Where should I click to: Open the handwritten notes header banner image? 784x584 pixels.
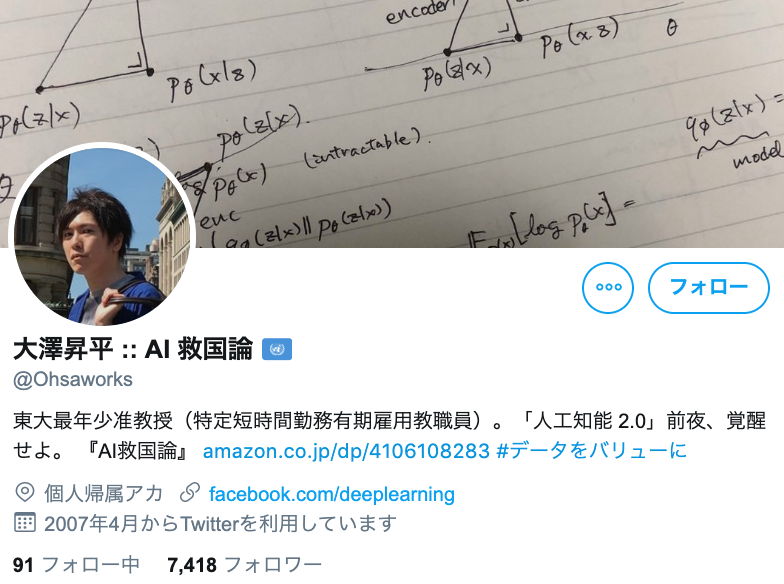[392, 124]
